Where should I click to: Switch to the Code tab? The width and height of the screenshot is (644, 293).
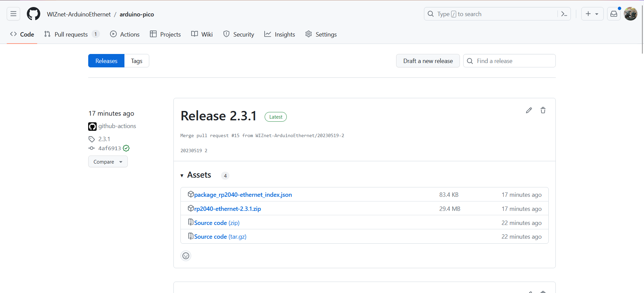point(22,34)
